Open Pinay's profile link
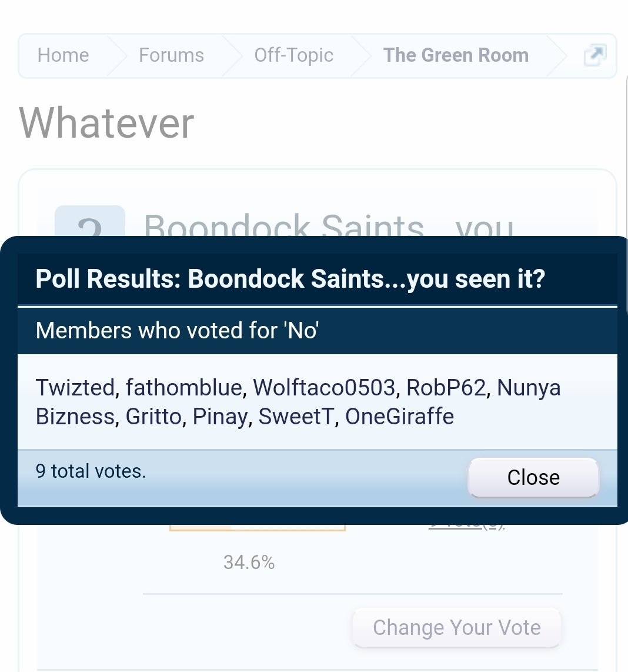Screen dimensions: 628x672 pos(219,417)
